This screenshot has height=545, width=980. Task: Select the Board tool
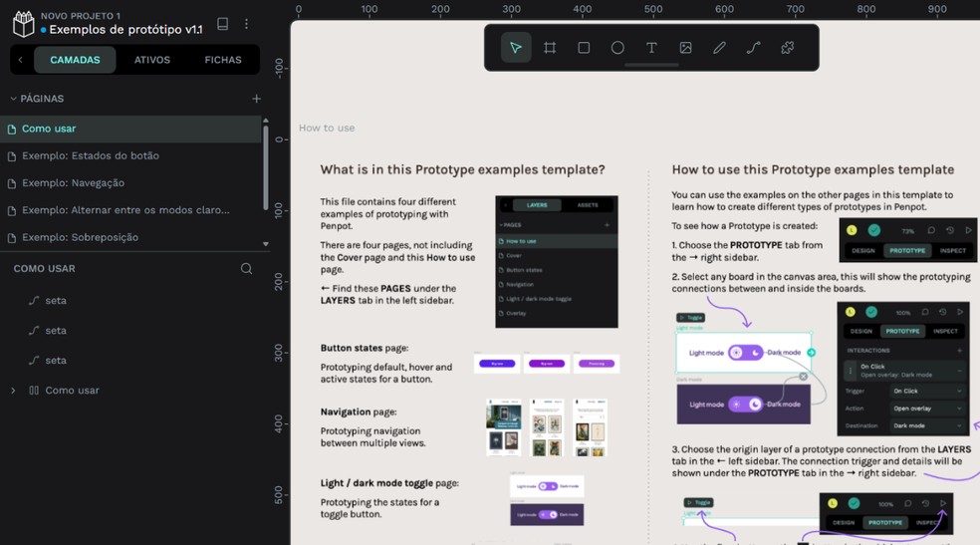[x=550, y=48]
